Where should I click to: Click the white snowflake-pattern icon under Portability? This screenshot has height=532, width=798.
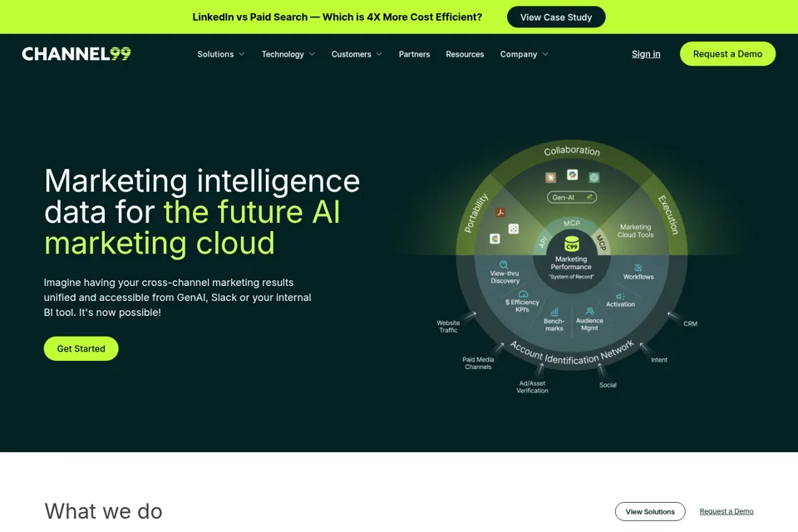click(x=514, y=229)
